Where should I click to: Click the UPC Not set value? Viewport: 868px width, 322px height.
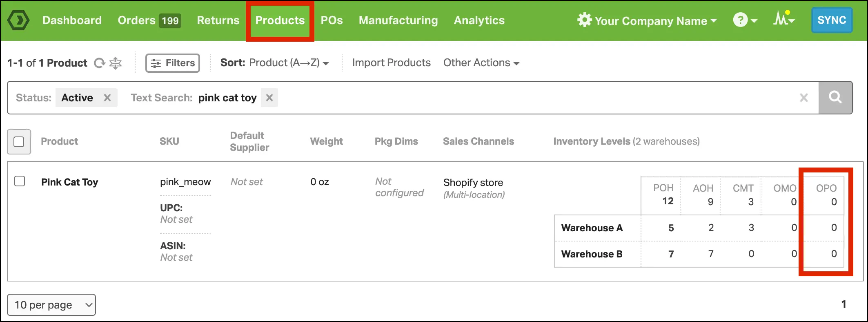click(x=176, y=219)
